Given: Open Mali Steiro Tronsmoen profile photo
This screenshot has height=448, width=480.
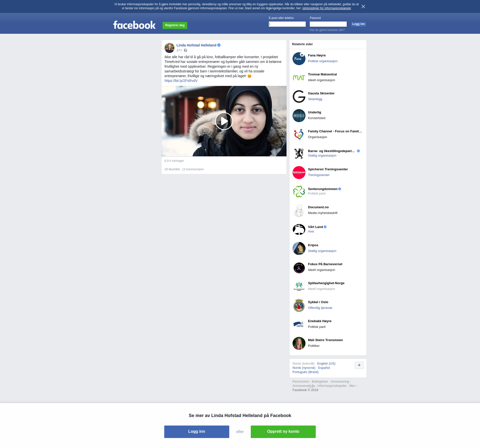Looking at the screenshot, I should [x=299, y=343].
